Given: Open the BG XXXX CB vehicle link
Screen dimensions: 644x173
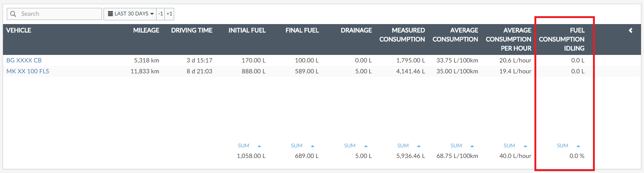Looking at the screenshot, I should (x=24, y=60).
